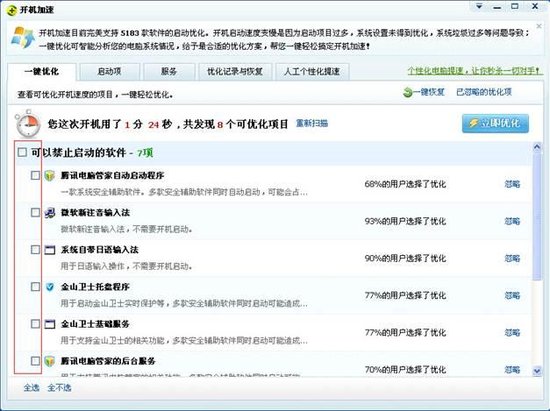Click the 开机加速 app logo icon in title bar

[12, 10]
